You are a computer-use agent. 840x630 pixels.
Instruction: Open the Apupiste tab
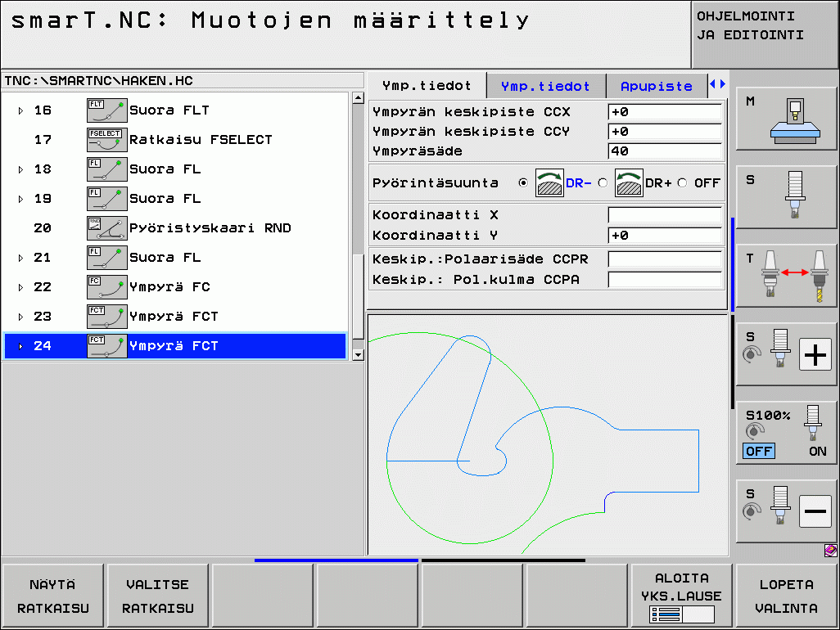pyautogui.click(x=657, y=86)
